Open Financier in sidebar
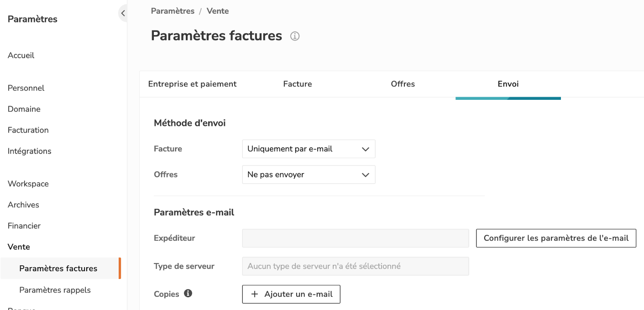The width and height of the screenshot is (644, 310). (24, 226)
